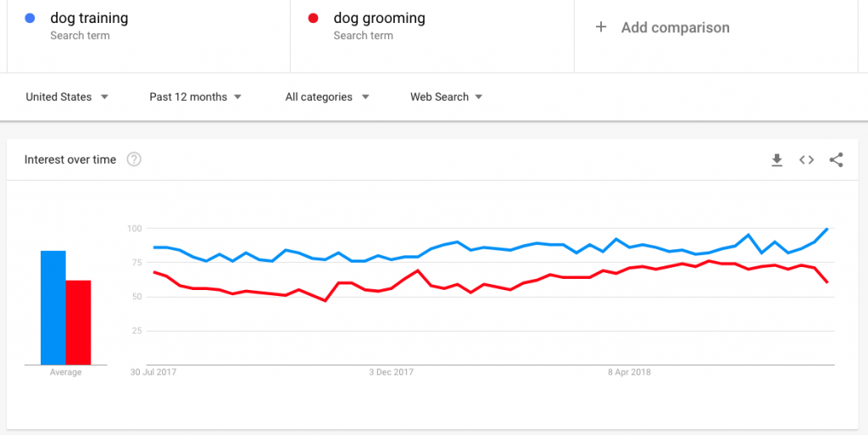The width and height of the screenshot is (868, 435).
Task: Open the Past 12 months dropdown
Action: (196, 97)
